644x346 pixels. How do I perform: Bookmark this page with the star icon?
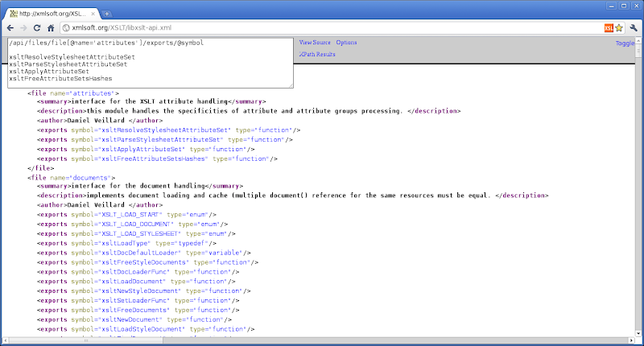[x=619, y=28]
